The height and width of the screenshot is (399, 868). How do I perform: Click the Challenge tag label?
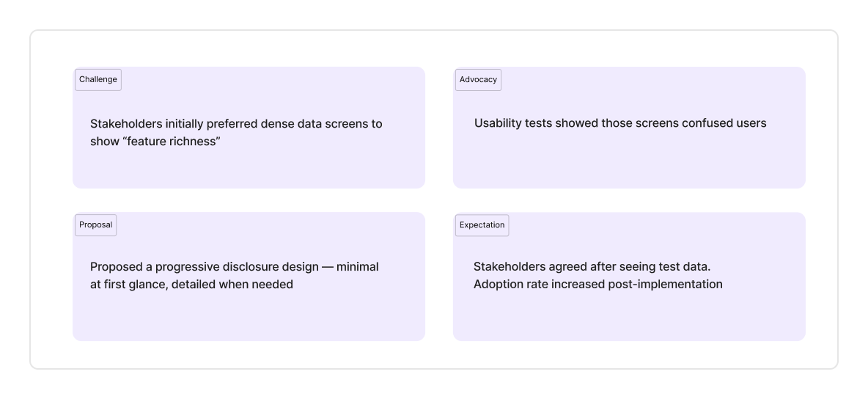[x=98, y=80]
